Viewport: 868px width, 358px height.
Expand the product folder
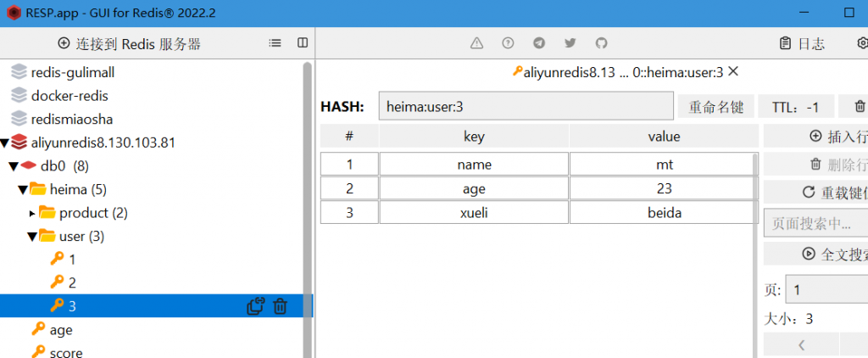pyautogui.click(x=33, y=213)
